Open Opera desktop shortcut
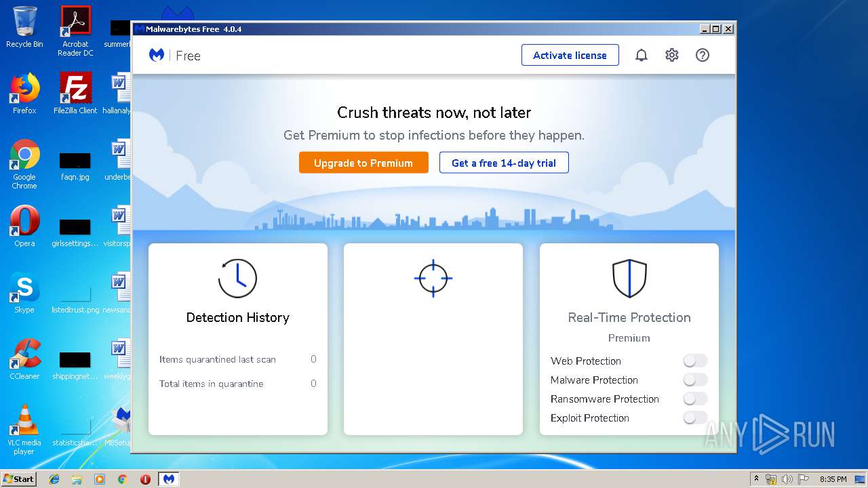Image resolution: width=868 pixels, height=488 pixels. click(24, 226)
